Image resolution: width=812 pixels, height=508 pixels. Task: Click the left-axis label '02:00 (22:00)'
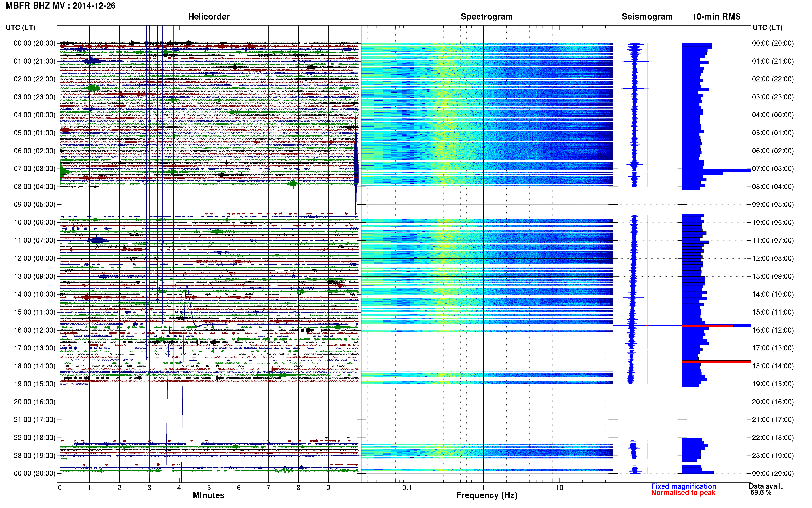pos(35,79)
